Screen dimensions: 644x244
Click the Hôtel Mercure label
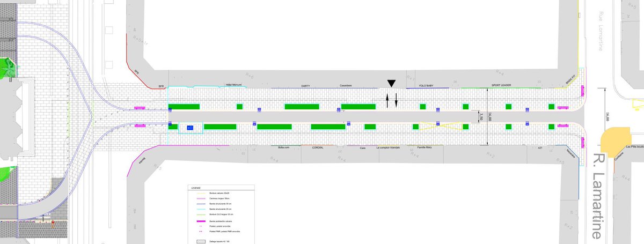click(x=234, y=85)
